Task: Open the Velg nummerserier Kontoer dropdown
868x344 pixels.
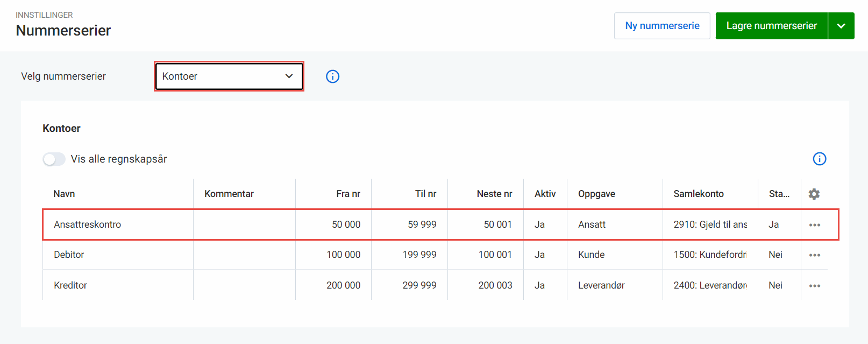Action: [x=229, y=76]
